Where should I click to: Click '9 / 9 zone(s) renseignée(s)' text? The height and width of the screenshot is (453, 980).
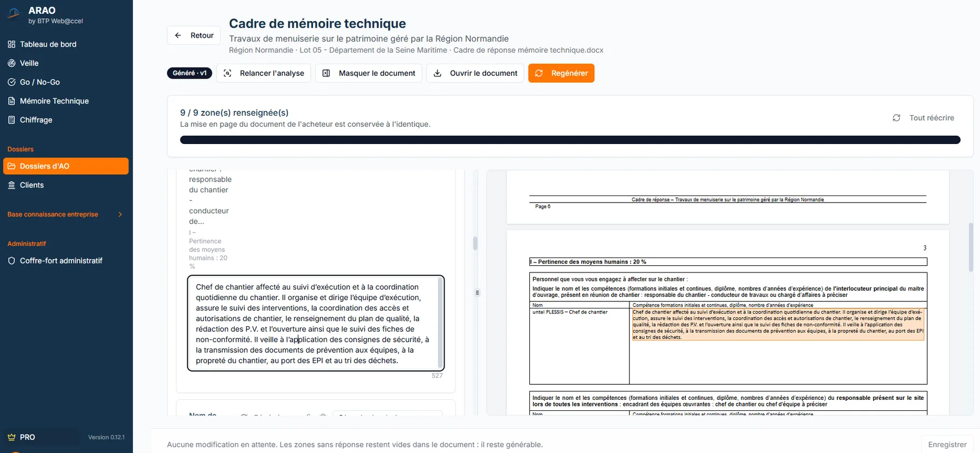click(234, 112)
